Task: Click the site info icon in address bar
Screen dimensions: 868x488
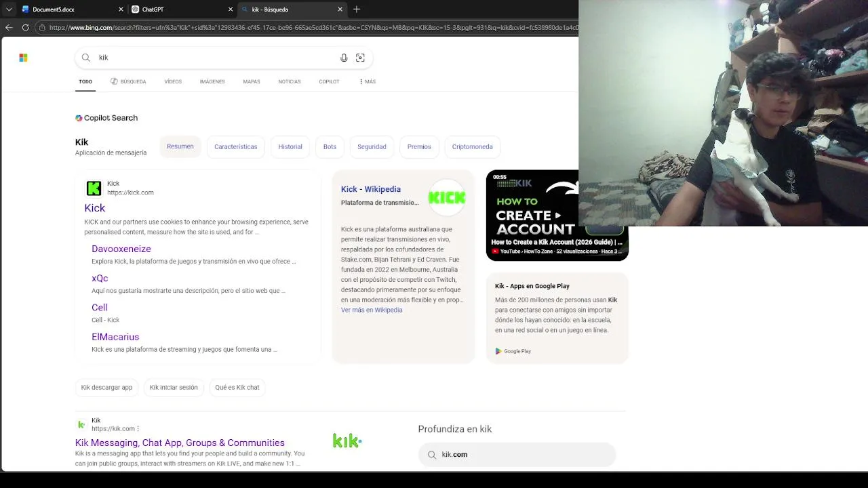Action: (x=42, y=28)
